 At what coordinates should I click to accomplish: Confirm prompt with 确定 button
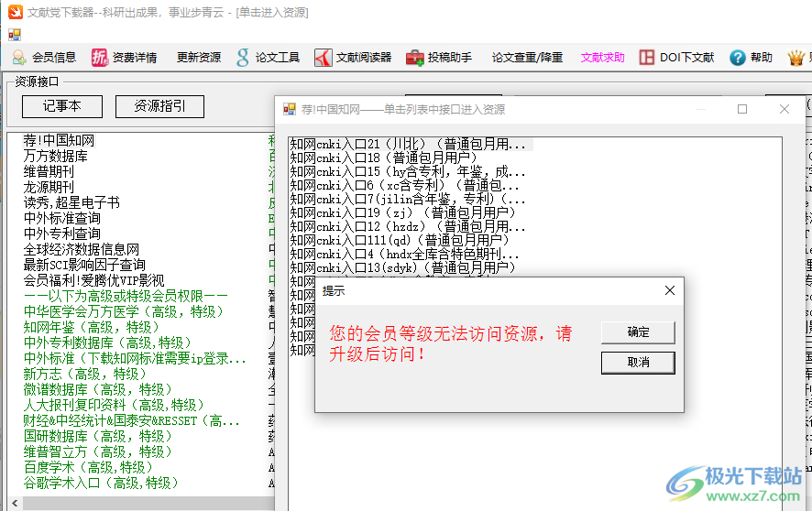pyautogui.click(x=638, y=332)
